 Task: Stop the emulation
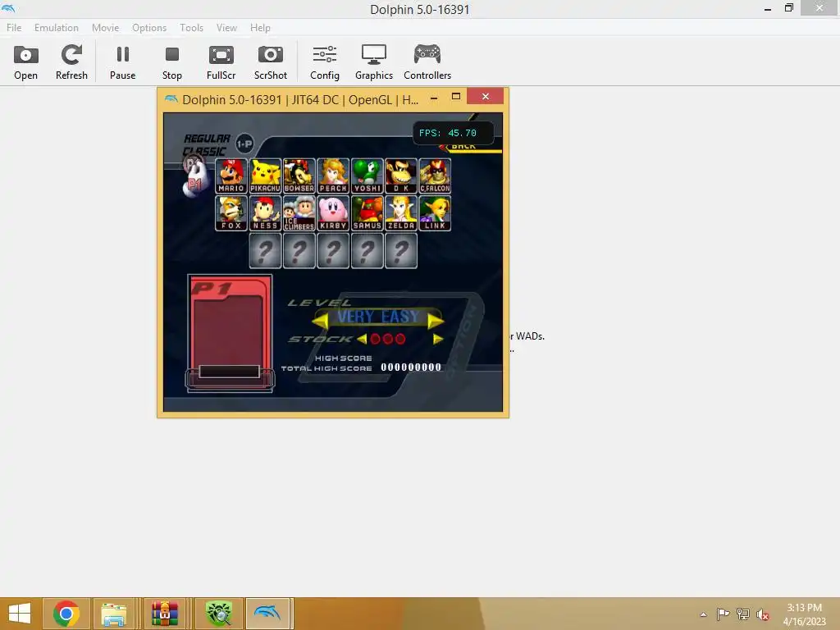tap(172, 62)
